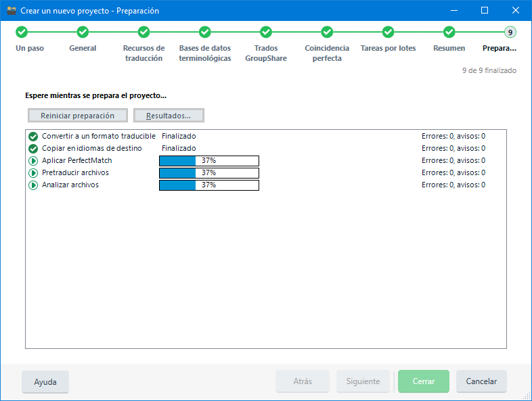
Task: Click Finalizado status for Copiar en idiomas de destino
Action: (x=179, y=148)
